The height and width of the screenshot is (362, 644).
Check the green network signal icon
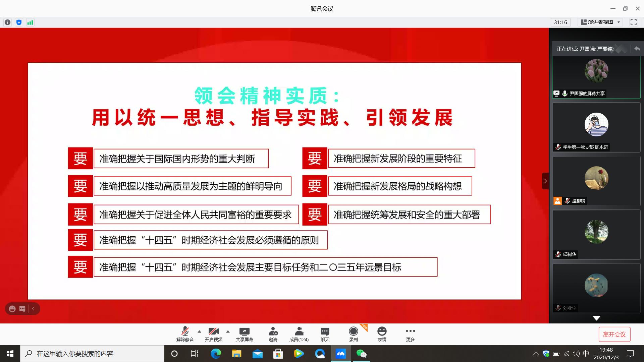click(x=30, y=22)
